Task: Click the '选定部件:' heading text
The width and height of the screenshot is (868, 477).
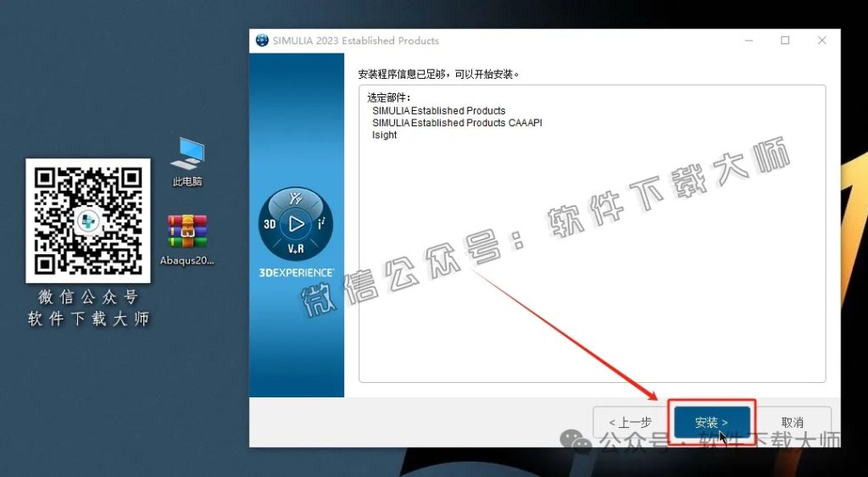Action: pyautogui.click(x=389, y=98)
